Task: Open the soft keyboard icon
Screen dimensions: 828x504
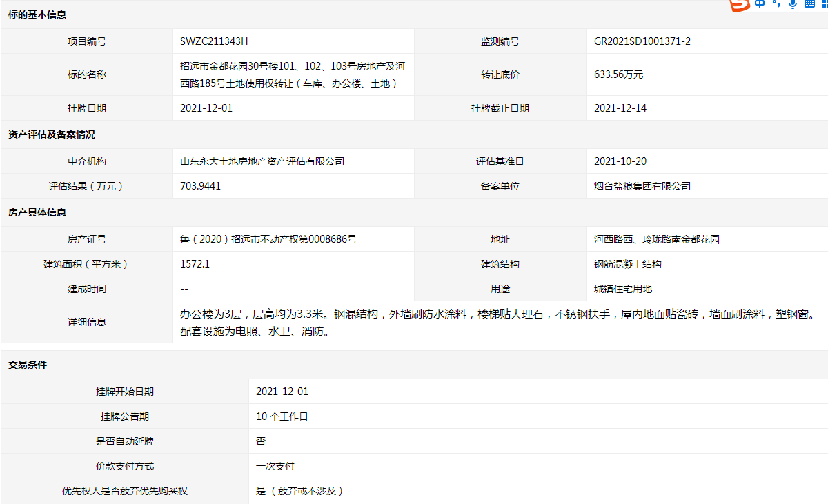Action: click(810, 4)
